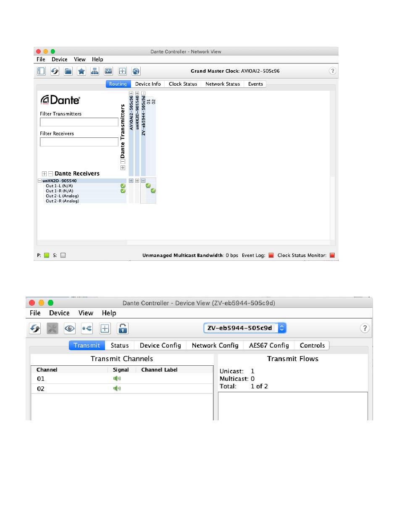This screenshot has width=399, height=532.
Task: Click the red Clock Status Monitor indicator
Action: (x=332, y=255)
